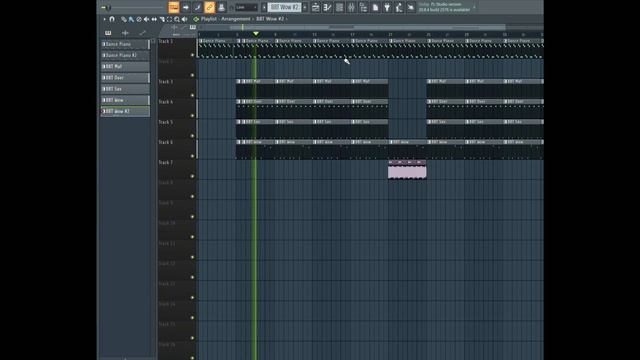Click Arrangement in the breadcrumb
This screenshot has width=640, height=360.
click(x=236, y=19)
